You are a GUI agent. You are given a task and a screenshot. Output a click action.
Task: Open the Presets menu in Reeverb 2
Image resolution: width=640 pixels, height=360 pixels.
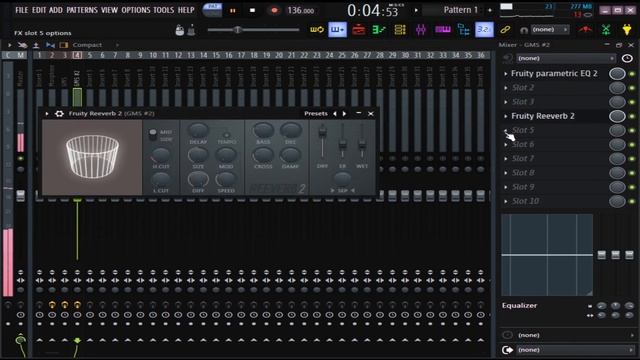point(316,113)
